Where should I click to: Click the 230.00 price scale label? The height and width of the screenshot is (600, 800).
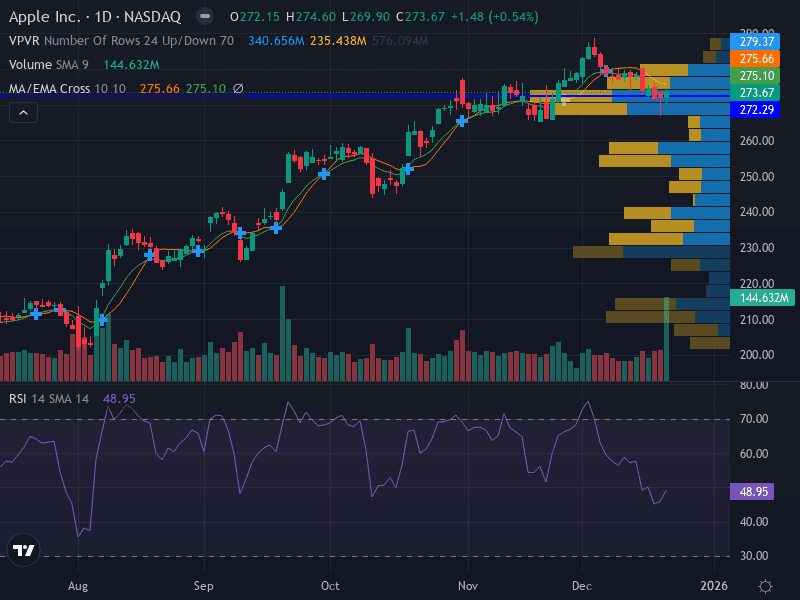coord(757,247)
